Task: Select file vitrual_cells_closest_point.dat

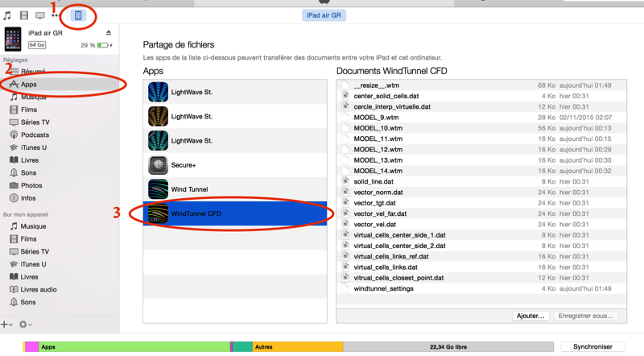Action: coord(481,278)
